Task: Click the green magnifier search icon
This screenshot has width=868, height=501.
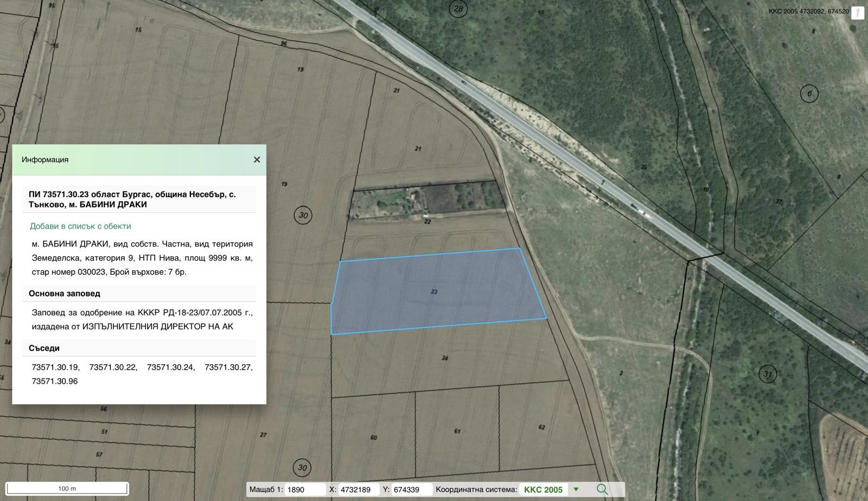Action: click(602, 489)
